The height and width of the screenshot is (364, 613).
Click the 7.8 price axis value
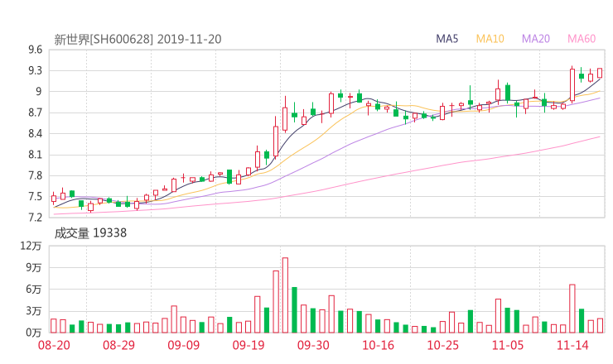[35, 175]
